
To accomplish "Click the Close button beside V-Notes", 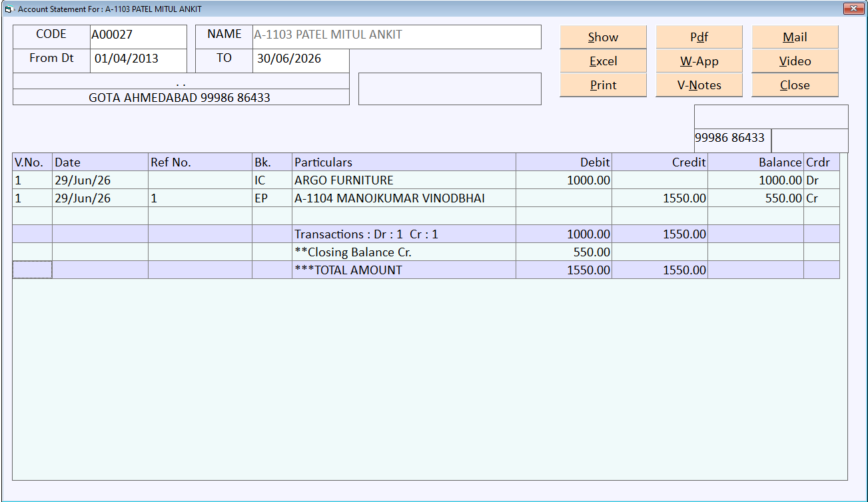I will pyautogui.click(x=795, y=85).
